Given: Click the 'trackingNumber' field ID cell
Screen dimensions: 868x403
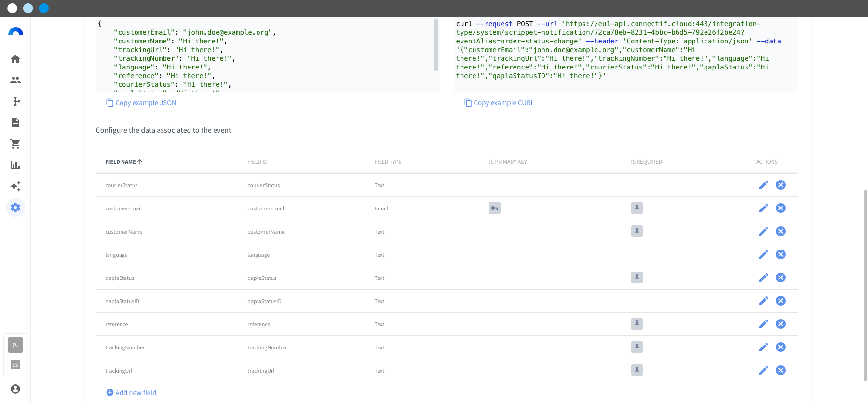Looking at the screenshot, I should tap(267, 347).
